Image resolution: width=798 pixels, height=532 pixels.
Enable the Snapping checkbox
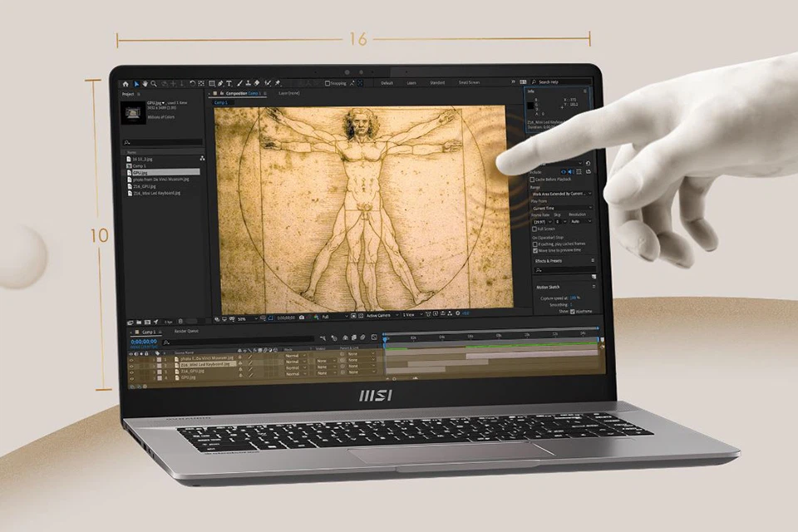(x=328, y=83)
